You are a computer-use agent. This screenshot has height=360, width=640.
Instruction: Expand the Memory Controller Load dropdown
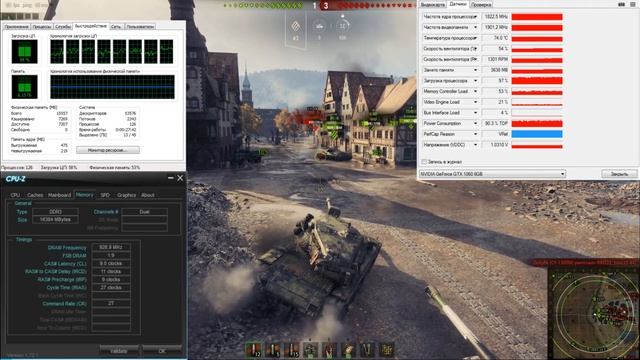(x=475, y=91)
